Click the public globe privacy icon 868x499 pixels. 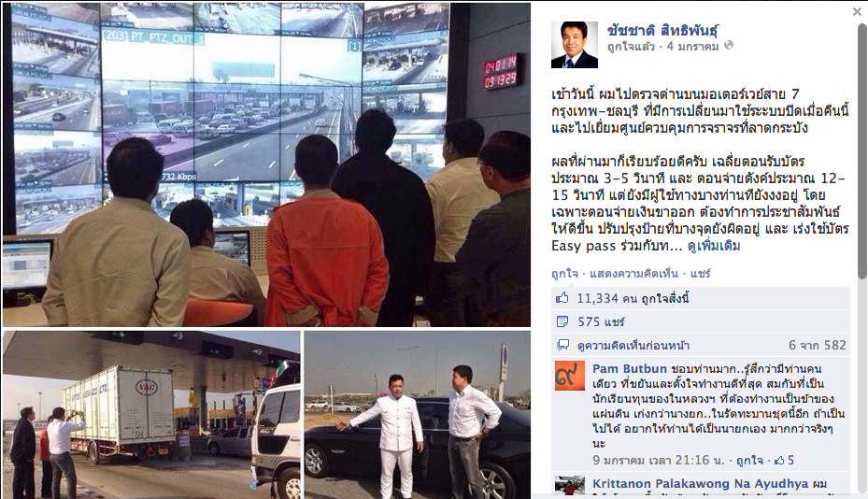(729, 46)
